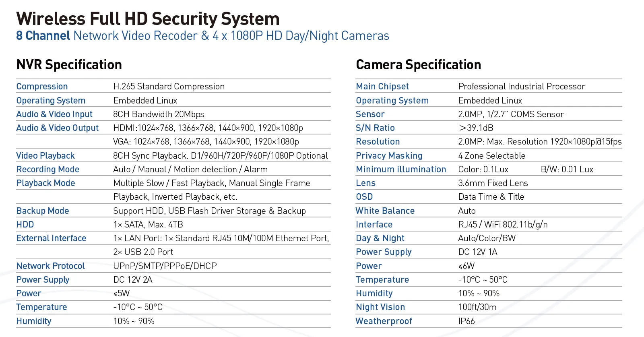Select the 'External Interface' label
Viewport: 644px width, 337px height.
[x=51, y=238]
